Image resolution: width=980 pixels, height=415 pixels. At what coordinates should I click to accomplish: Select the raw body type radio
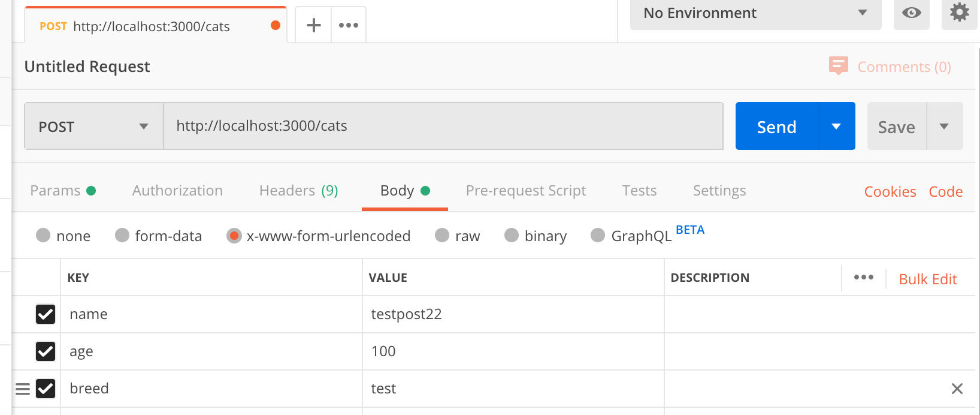pyautogui.click(x=443, y=236)
